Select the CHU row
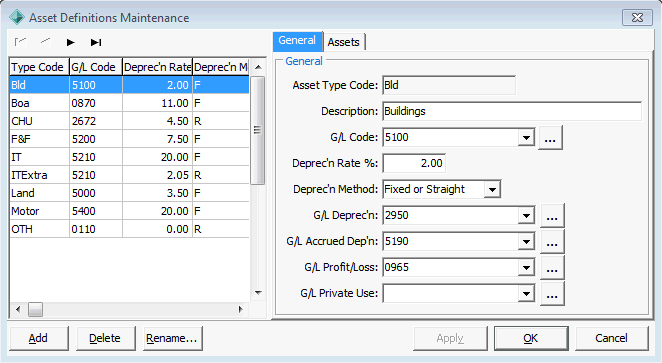This screenshot has height=363, width=662. click(129, 121)
